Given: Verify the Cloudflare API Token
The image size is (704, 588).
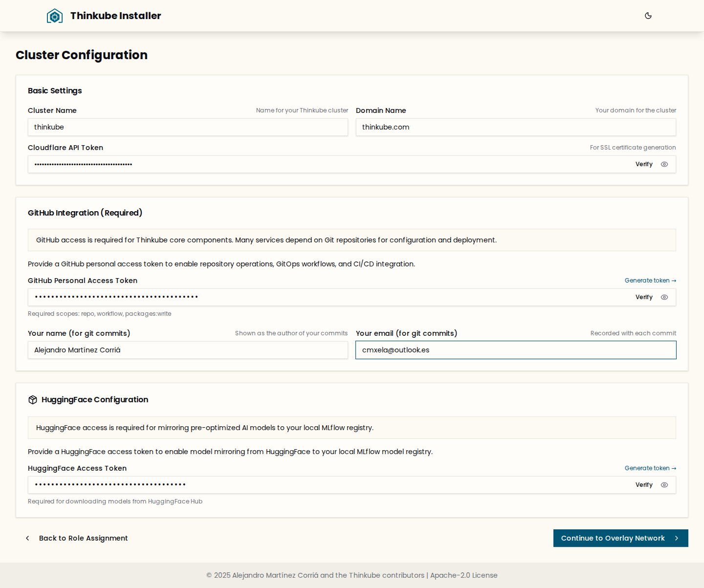Looking at the screenshot, I should pos(644,164).
